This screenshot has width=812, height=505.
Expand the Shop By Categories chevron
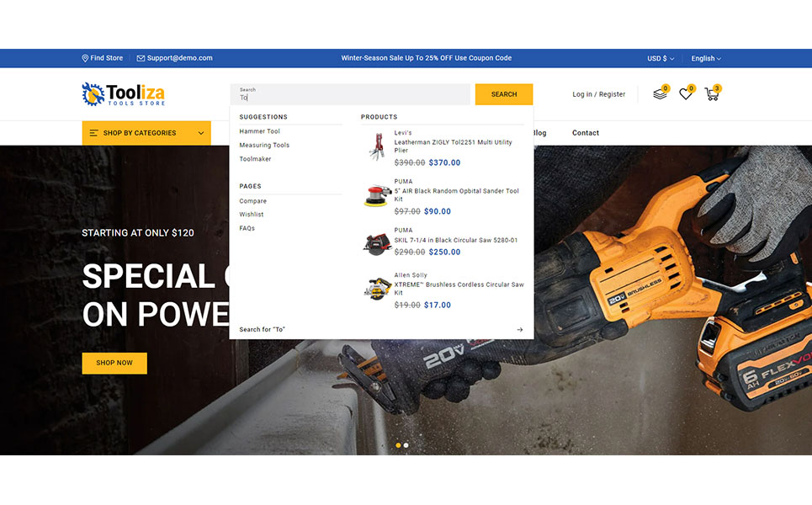[201, 133]
